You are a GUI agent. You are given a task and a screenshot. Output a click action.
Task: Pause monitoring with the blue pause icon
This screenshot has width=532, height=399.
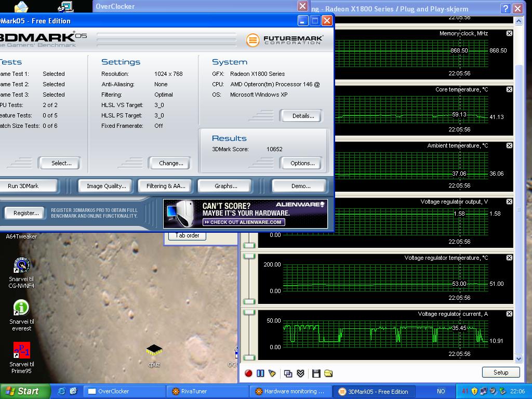[260, 374]
